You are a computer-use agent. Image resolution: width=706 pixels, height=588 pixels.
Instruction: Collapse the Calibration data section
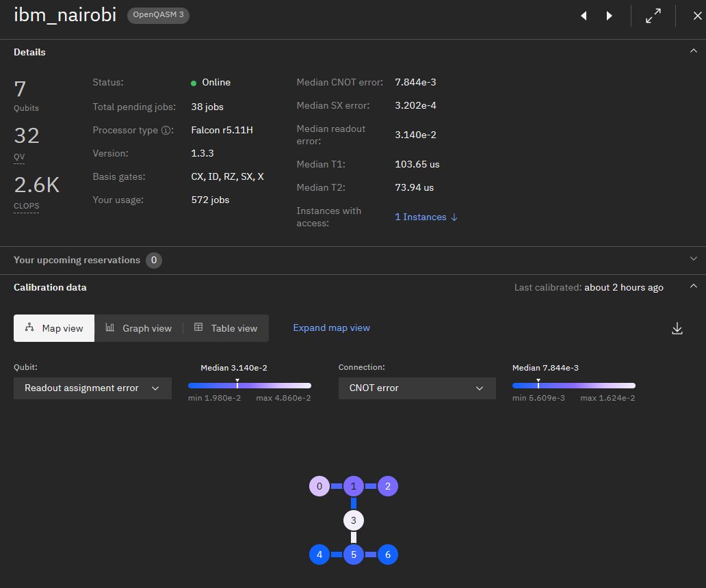694,286
